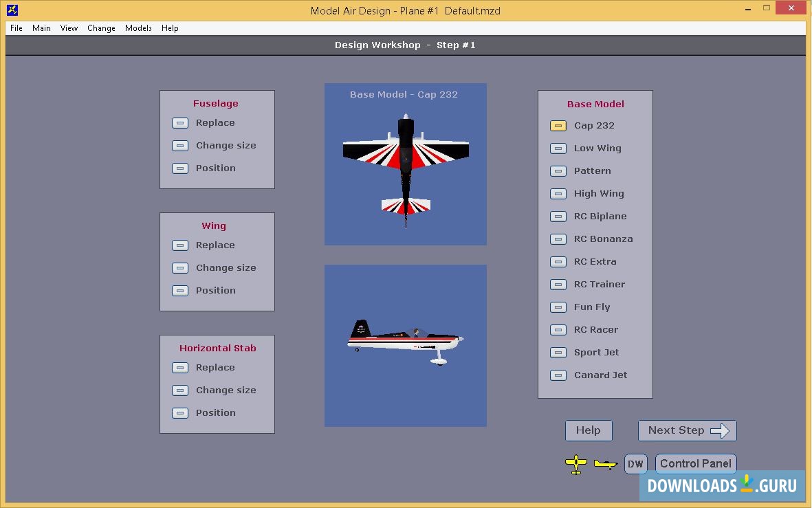Select the Sport Jet base model
This screenshot has height=508, width=812.
pos(558,352)
